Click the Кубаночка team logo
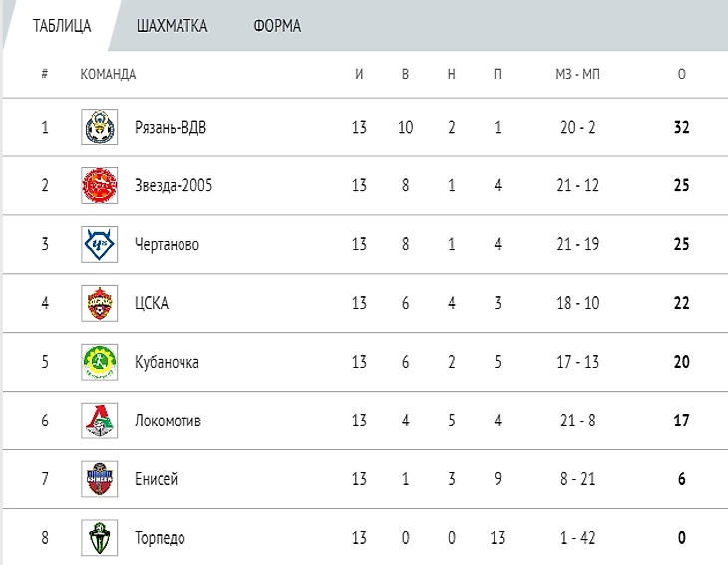The image size is (728, 565). (x=99, y=363)
